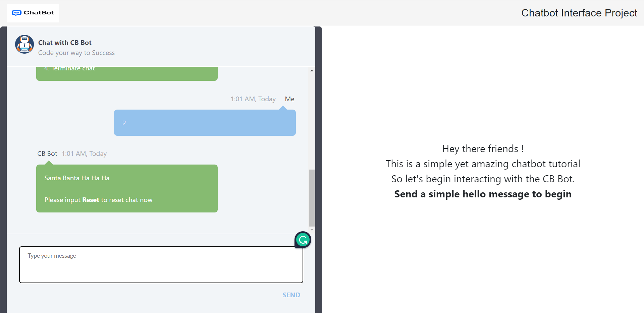This screenshot has height=313, width=644.
Task: Click the Hey there friends greeting text
Action: 483,148
